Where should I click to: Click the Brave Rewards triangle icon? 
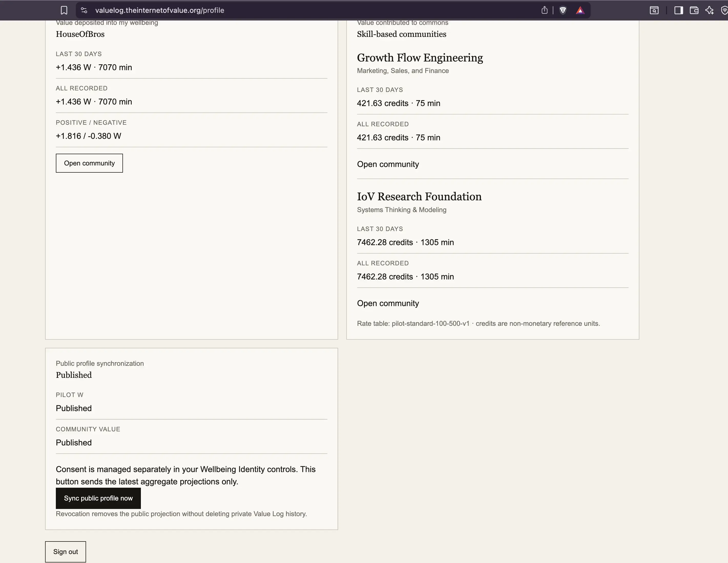pyautogui.click(x=580, y=10)
